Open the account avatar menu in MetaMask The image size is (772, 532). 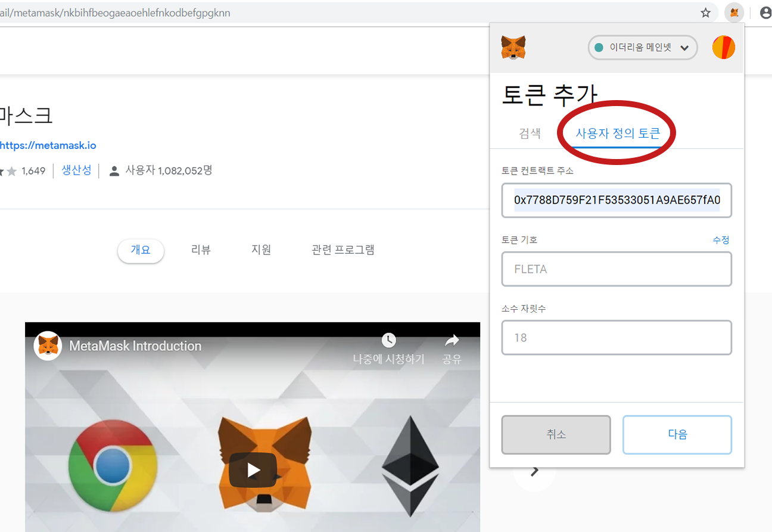723,47
